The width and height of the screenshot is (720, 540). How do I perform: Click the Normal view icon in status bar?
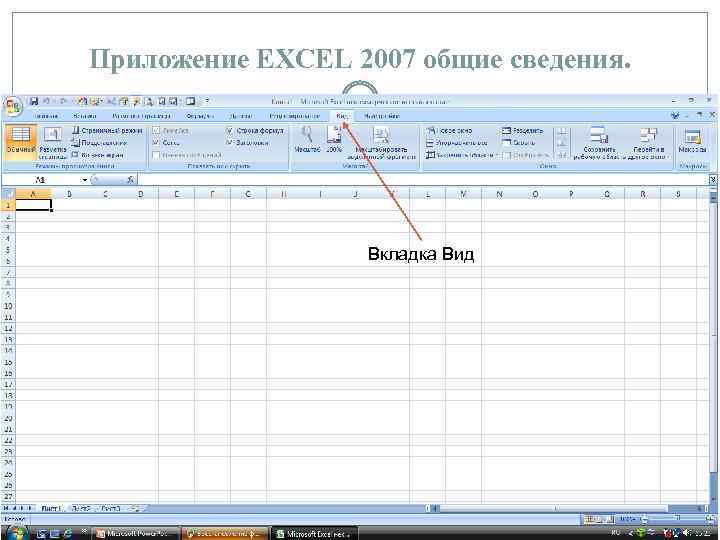coord(588,519)
